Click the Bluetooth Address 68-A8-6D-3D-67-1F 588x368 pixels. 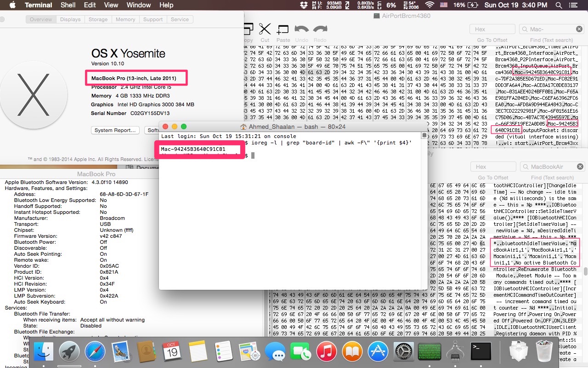124,194
